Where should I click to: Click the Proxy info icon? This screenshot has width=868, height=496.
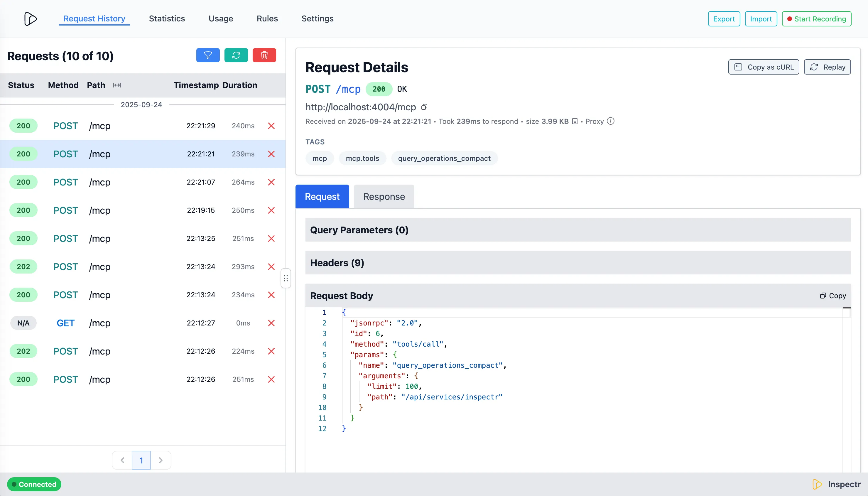(x=611, y=121)
